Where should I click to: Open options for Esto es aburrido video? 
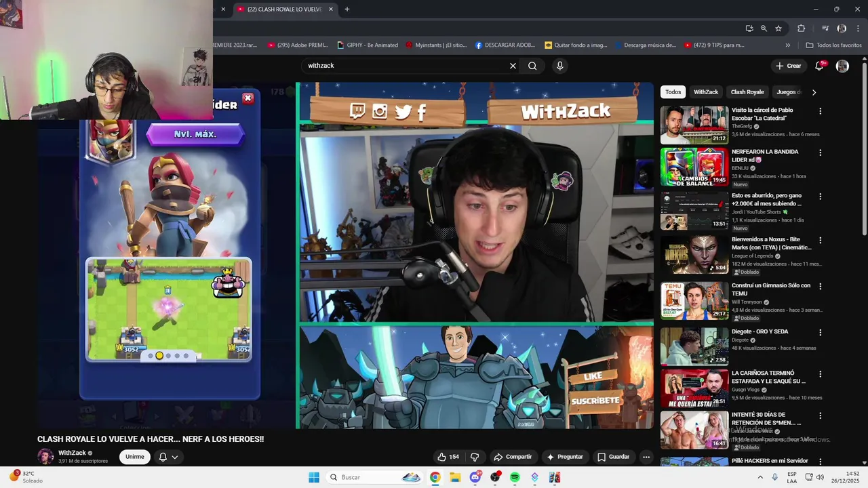820,197
